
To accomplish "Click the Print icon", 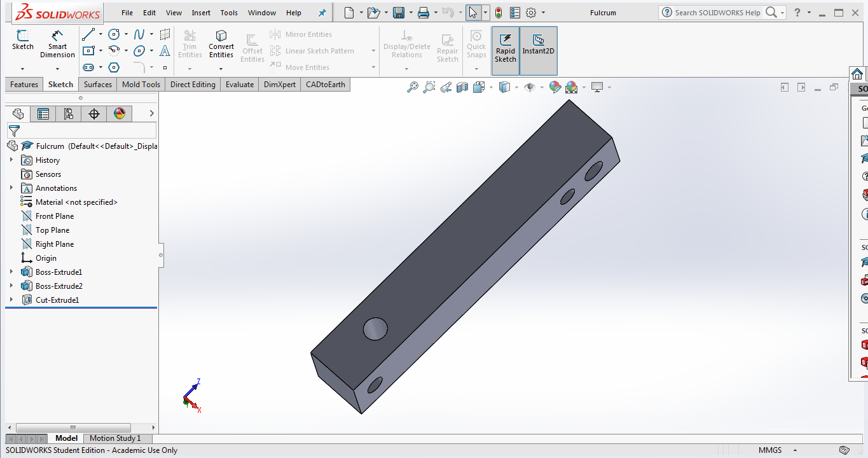I will [x=424, y=13].
